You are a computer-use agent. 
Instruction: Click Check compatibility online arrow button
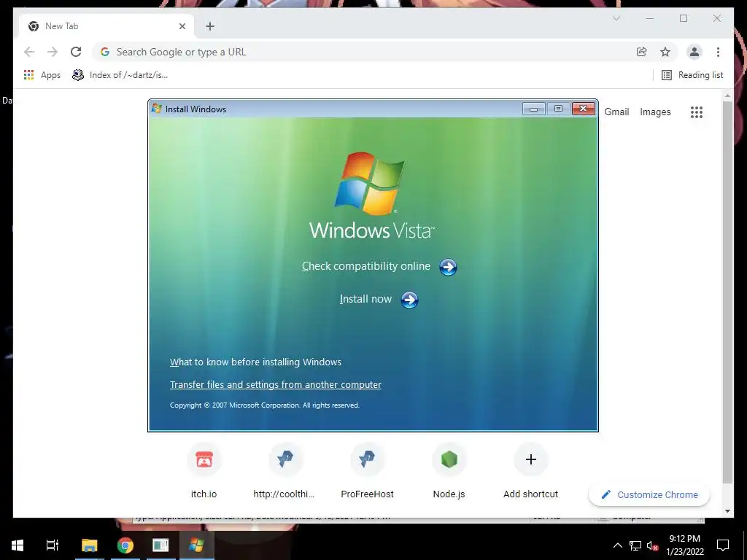[448, 267]
